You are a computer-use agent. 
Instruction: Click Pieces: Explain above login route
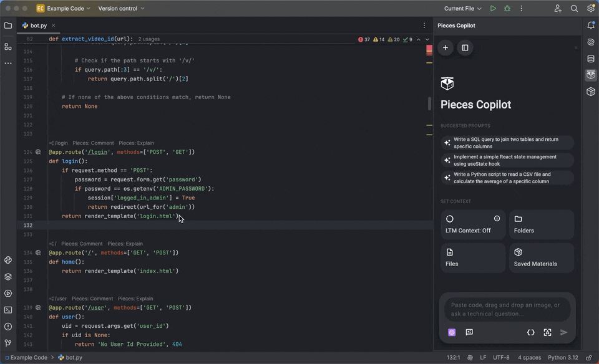pos(137,143)
